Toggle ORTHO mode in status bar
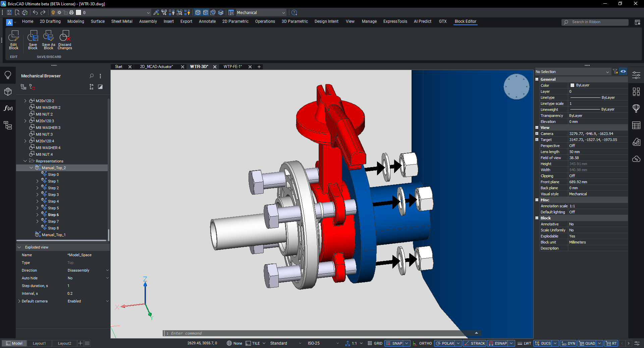The height and width of the screenshot is (348, 644). pos(422,343)
